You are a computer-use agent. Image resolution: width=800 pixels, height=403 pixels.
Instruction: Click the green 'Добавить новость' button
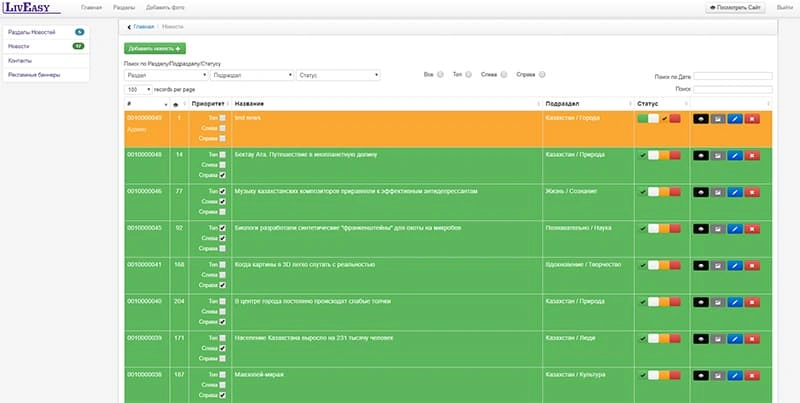[x=155, y=48]
